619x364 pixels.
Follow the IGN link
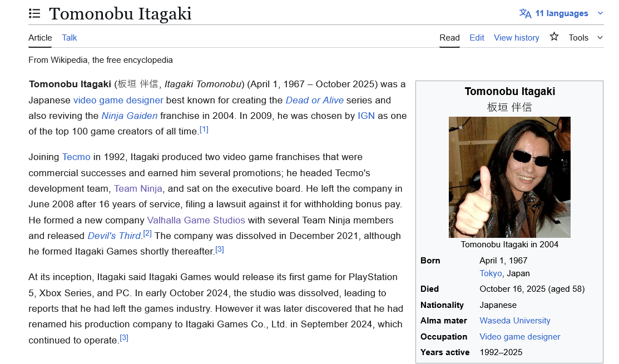[366, 116]
